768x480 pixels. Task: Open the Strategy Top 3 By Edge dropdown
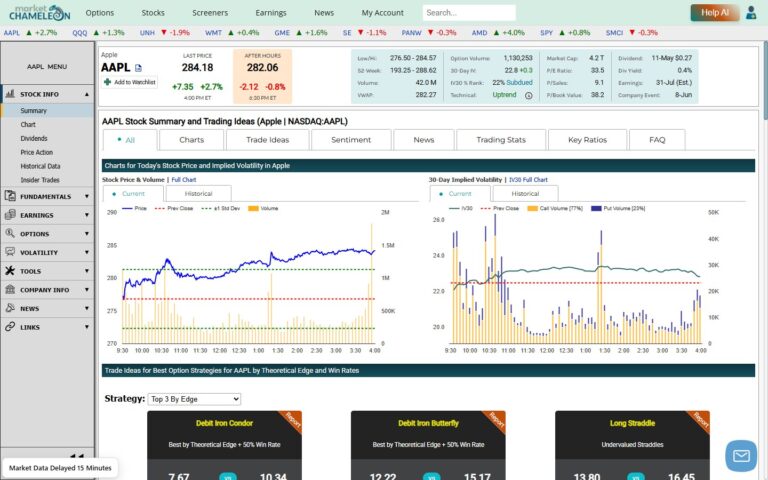tap(194, 399)
